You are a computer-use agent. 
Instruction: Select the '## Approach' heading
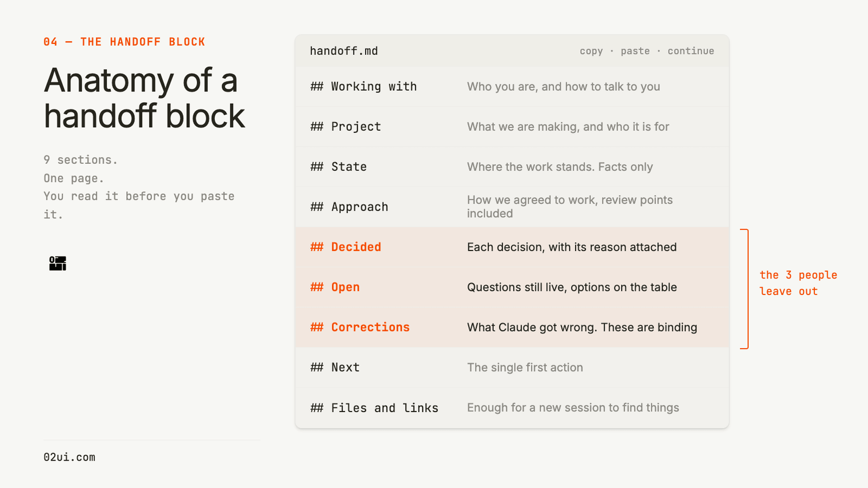(x=349, y=207)
